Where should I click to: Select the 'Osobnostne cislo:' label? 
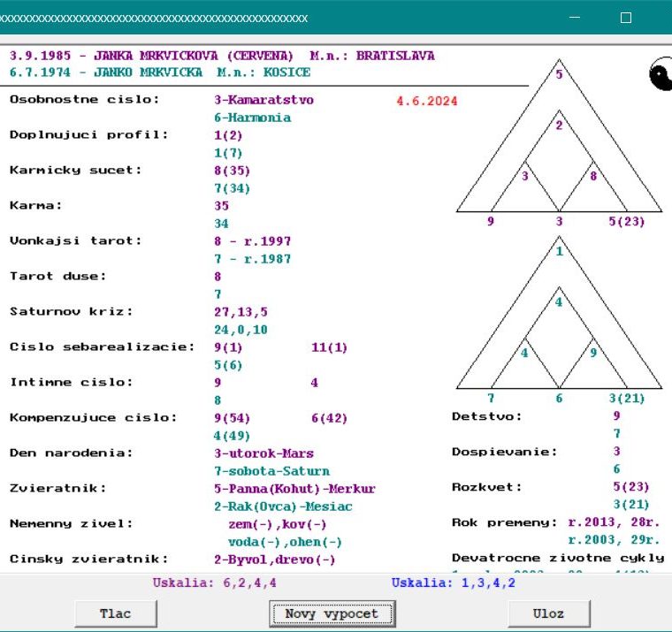coord(84,99)
